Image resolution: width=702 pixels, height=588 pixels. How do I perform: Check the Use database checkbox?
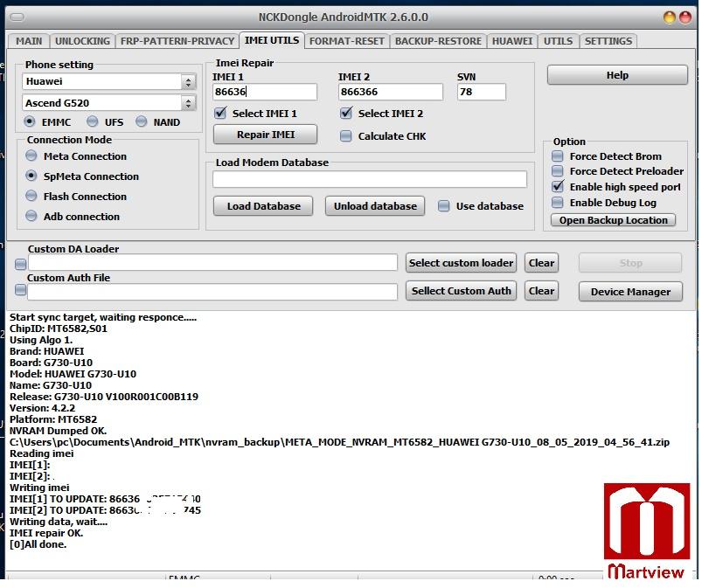tap(444, 206)
